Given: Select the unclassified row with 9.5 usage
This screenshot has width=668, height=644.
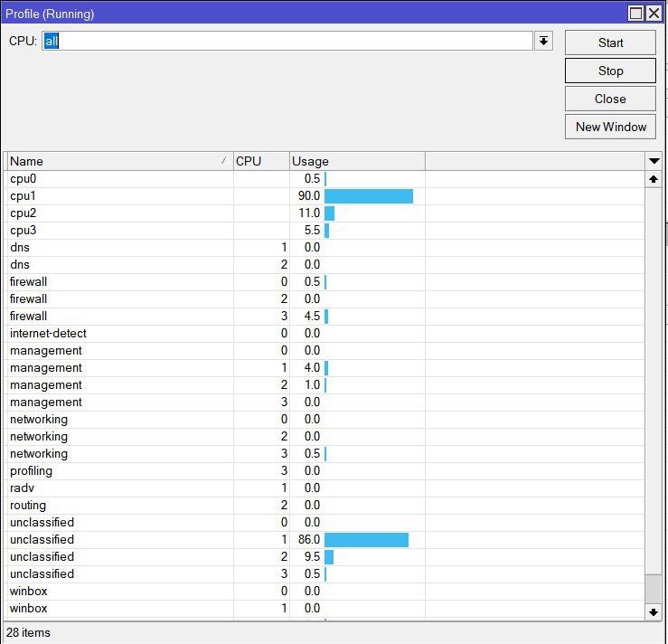Looking at the screenshot, I should click(326, 557).
